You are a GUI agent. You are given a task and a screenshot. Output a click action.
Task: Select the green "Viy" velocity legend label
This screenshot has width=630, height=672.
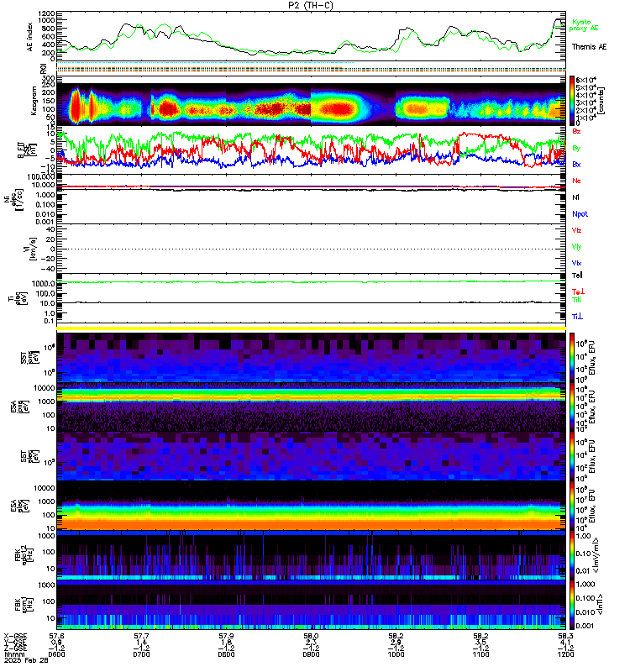(576, 247)
